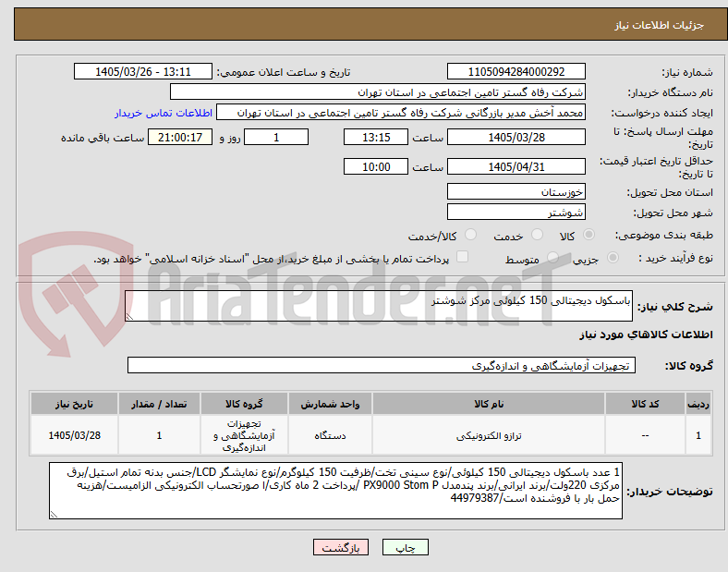Viewport: 728px width, 572px height.
Task: Click the نام کالا column header
Action: coord(489,404)
